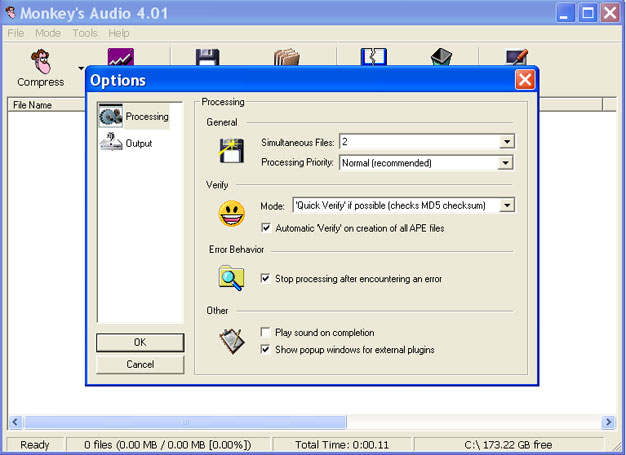The image size is (626, 455).
Task: Toggle Show popup windows for external plugins
Action: click(265, 350)
